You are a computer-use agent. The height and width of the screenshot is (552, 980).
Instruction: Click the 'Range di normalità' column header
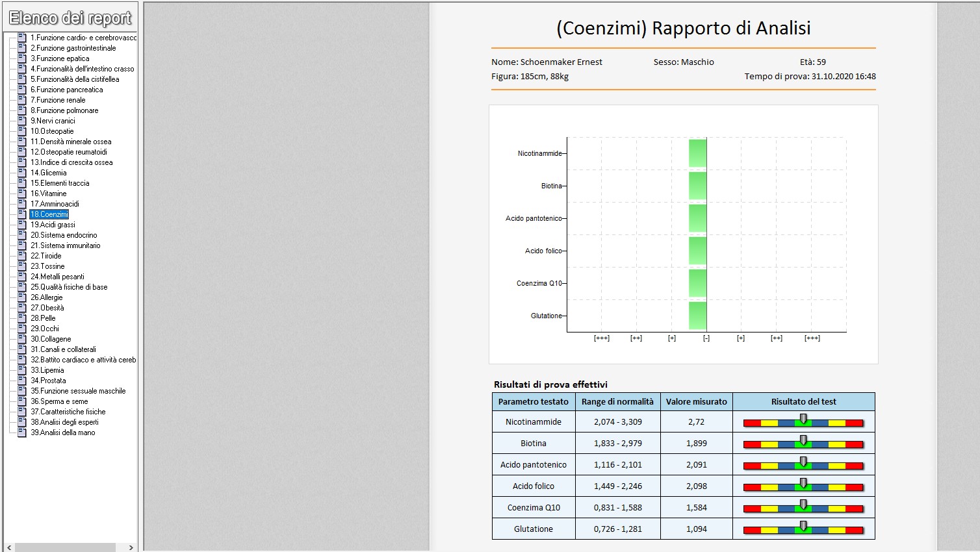click(x=617, y=402)
